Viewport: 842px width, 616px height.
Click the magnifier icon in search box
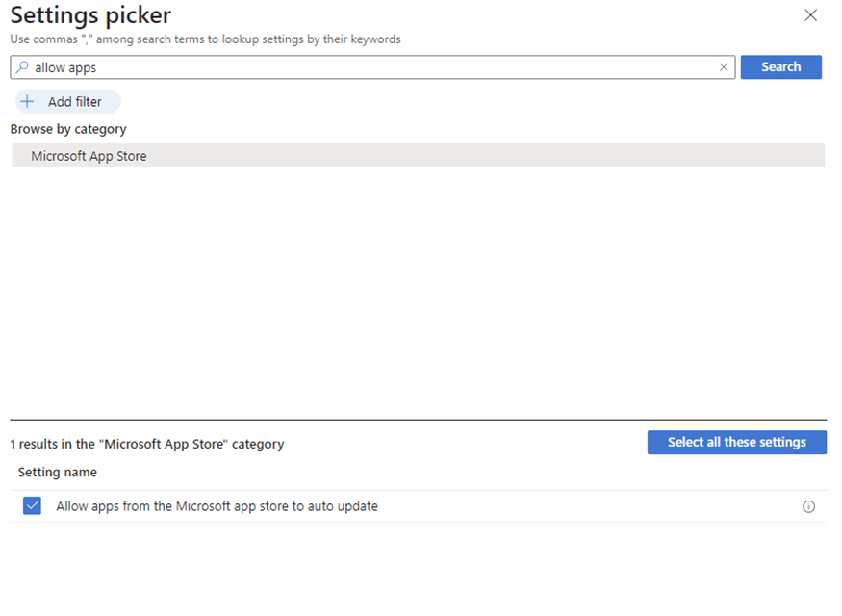pyautogui.click(x=22, y=67)
